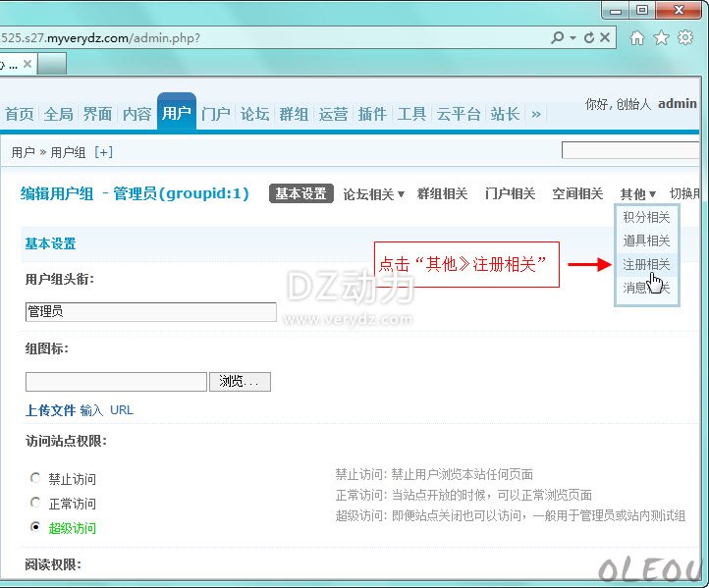Open the address bar search dropdown arrow
The image size is (709, 588).
tap(573, 37)
